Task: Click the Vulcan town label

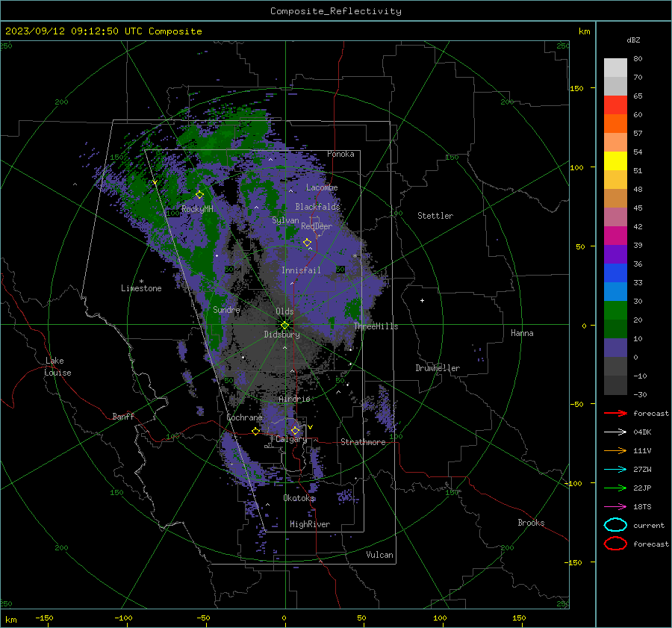Action: click(x=379, y=554)
